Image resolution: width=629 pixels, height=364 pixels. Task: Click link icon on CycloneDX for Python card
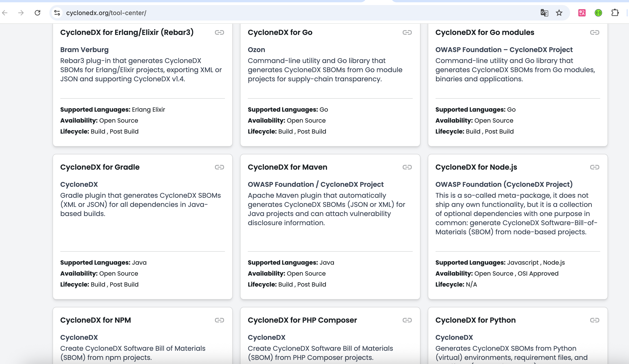[x=594, y=320]
